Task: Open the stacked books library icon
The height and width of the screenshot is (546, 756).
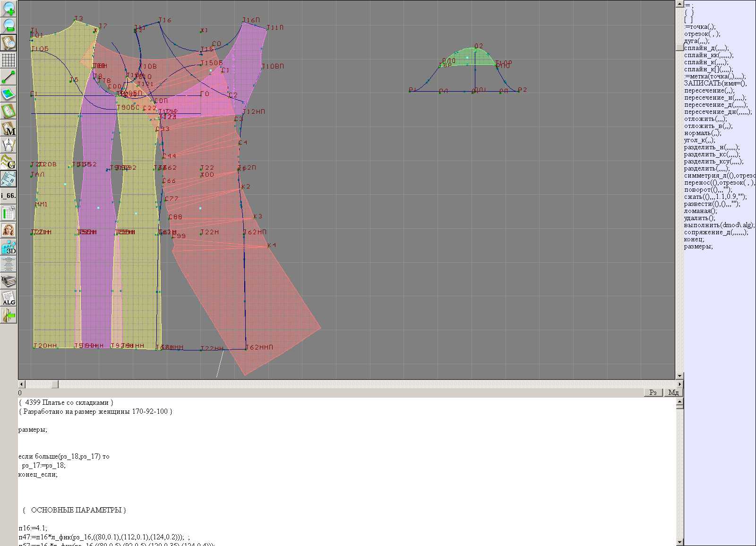Action: (9, 282)
